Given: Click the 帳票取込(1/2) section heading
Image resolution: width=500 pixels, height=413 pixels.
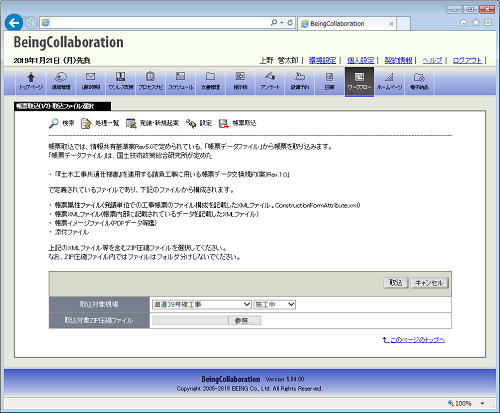Looking at the screenshot, I should point(62,106).
